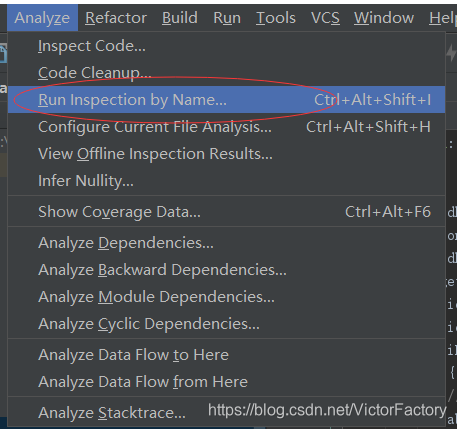Select Code Cleanup... menu entry
The image size is (457, 429).
226,73
